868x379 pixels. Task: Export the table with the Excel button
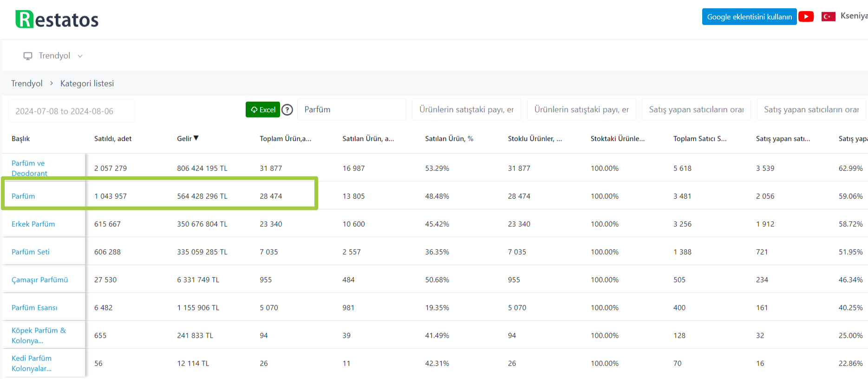263,110
